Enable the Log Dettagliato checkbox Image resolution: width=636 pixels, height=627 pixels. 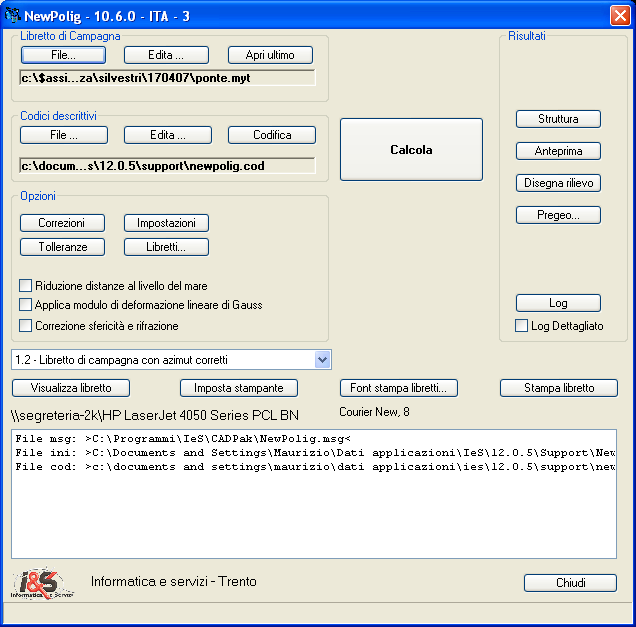point(521,325)
